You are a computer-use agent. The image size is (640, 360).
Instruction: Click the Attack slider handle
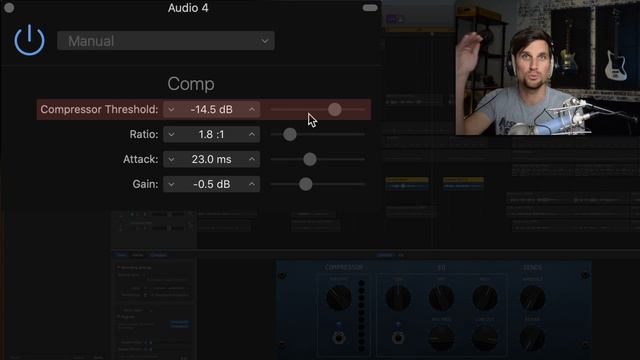(x=310, y=159)
